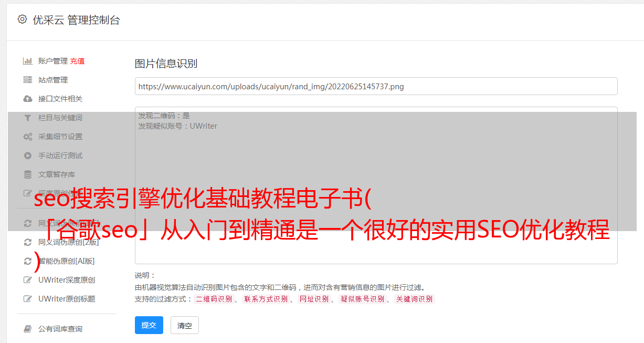Focus the image URL input field
This screenshot has width=644, height=343.
[x=376, y=86]
